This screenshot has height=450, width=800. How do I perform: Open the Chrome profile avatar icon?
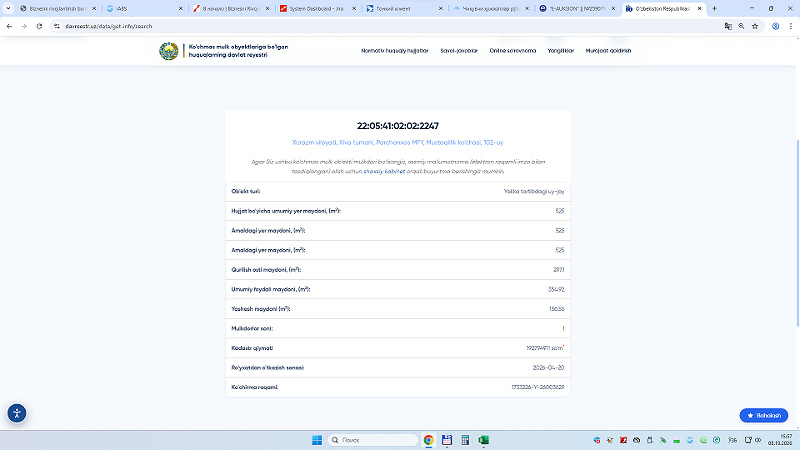click(x=776, y=26)
